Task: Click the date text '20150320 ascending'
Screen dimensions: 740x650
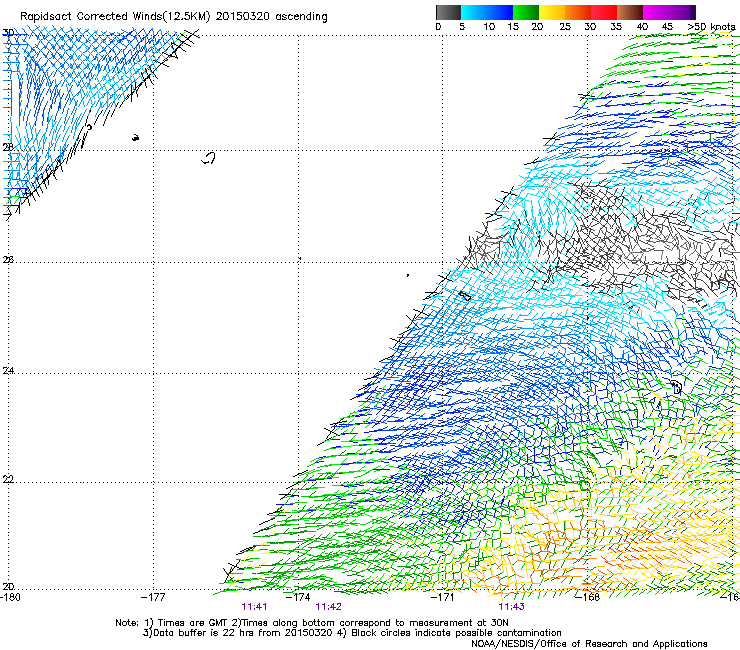Action: [271, 17]
